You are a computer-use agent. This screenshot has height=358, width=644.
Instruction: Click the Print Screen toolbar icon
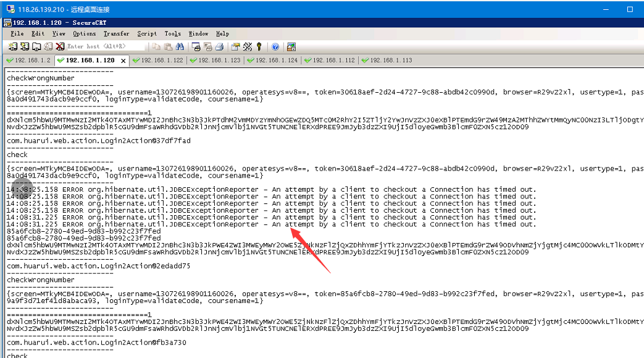(196, 47)
